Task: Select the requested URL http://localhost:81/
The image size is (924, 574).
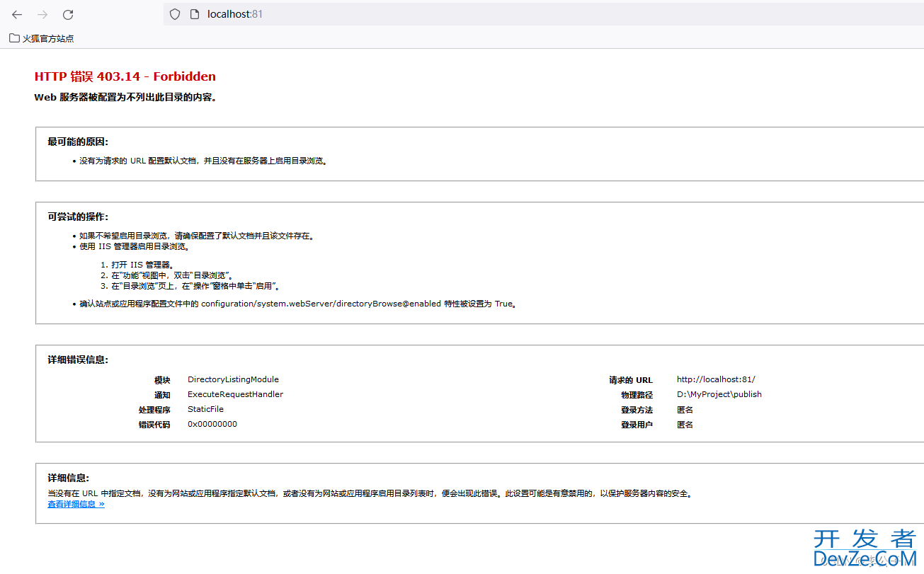Action: 716,380
